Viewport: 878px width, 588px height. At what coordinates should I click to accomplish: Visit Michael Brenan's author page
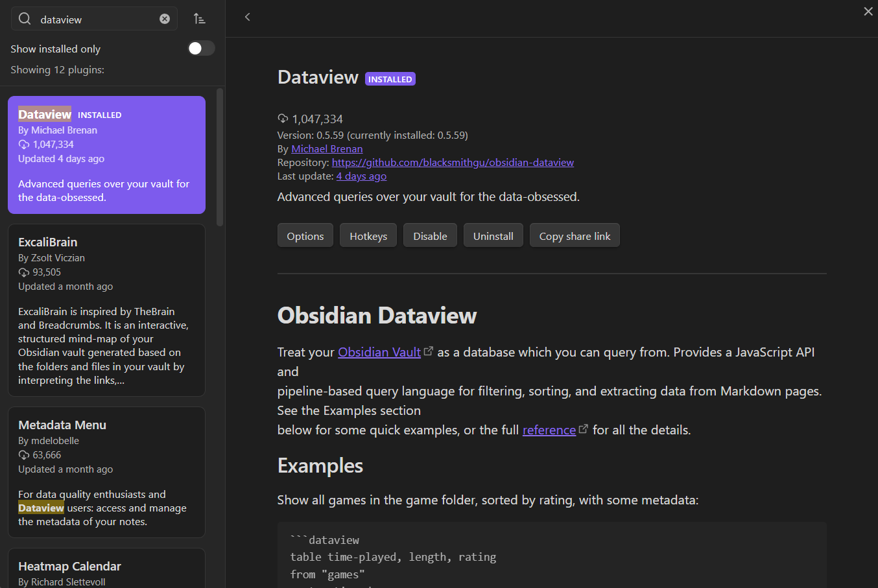(x=327, y=148)
